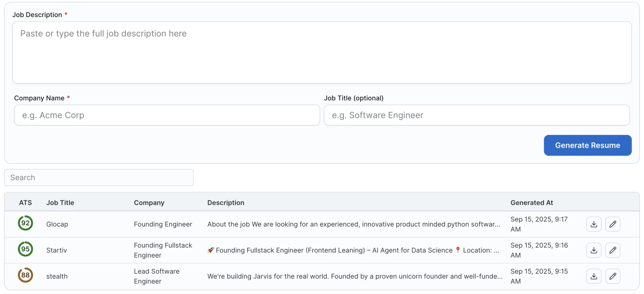
Task: Click the Job Title column header
Action: pyautogui.click(x=60, y=203)
